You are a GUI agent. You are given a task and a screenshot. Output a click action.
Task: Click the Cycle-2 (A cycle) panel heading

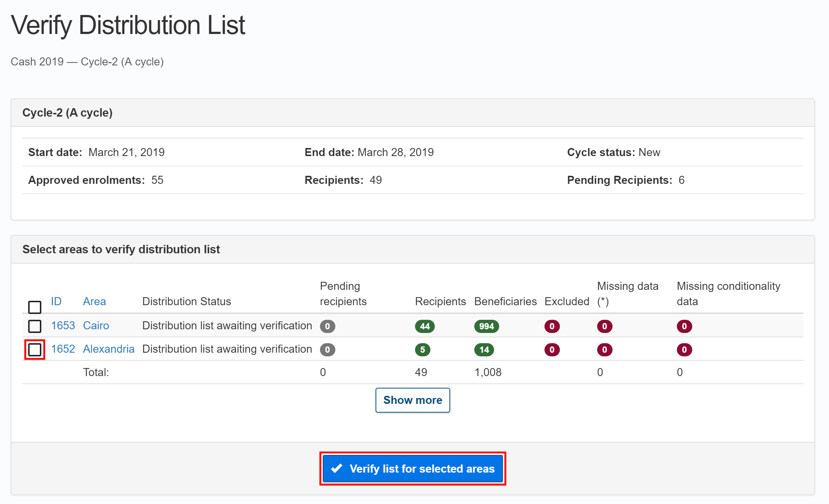pyautogui.click(x=67, y=113)
